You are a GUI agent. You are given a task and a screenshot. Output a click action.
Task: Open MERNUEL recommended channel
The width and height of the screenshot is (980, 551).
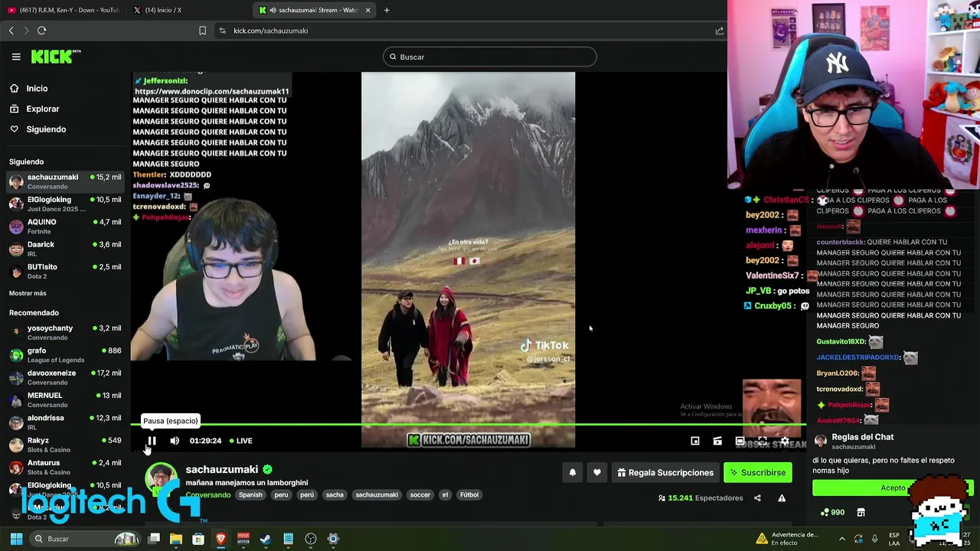65,399
